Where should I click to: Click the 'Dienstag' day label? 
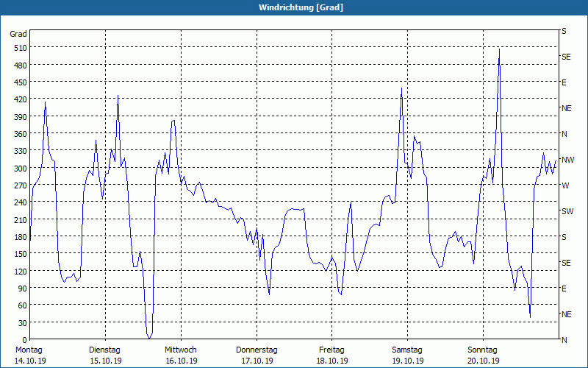tap(104, 350)
